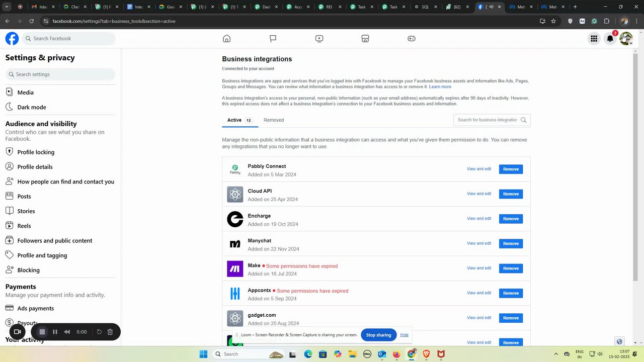
Task: View and edit Cloud API
Action: (x=479, y=194)
